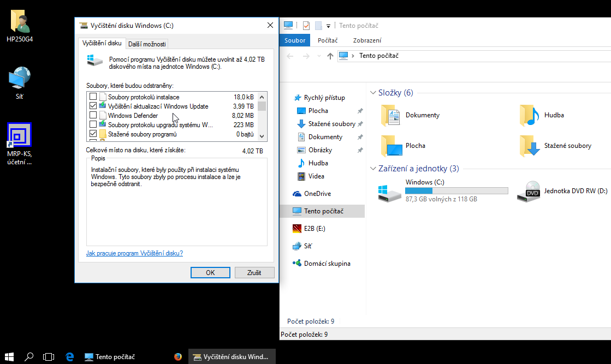
Task: Open Soubor menu in Explorer
Action: (295, 40)
